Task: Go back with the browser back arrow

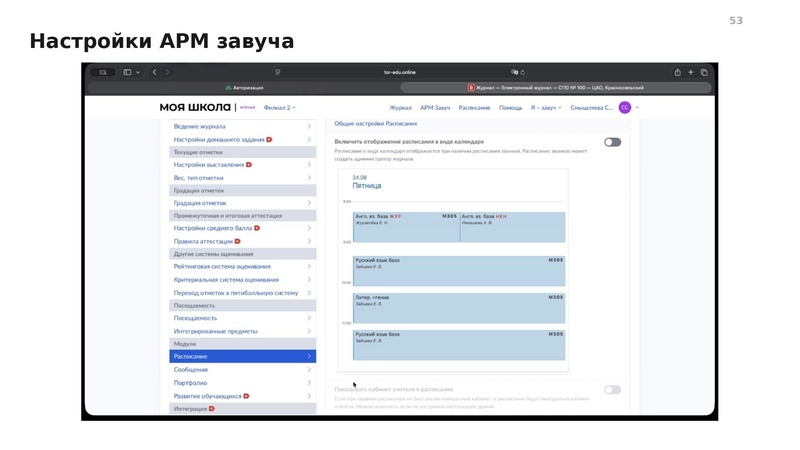Action: tap(155, 72)
